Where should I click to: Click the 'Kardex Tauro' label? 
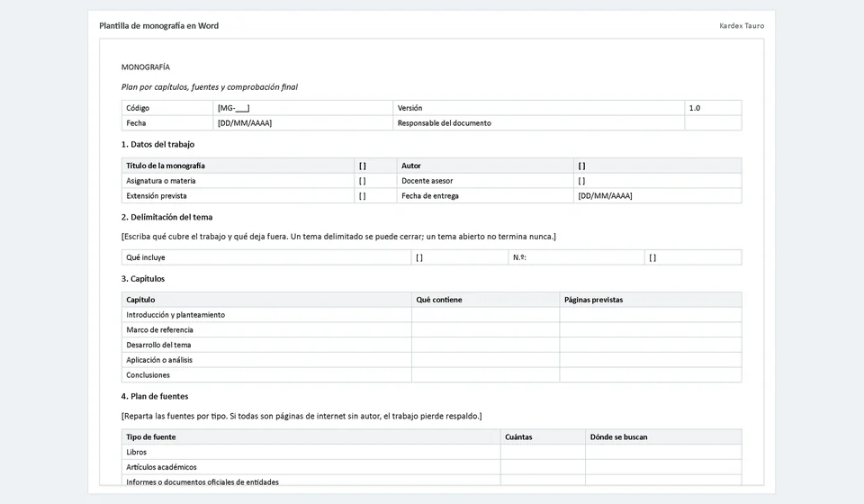pos(742,26)
